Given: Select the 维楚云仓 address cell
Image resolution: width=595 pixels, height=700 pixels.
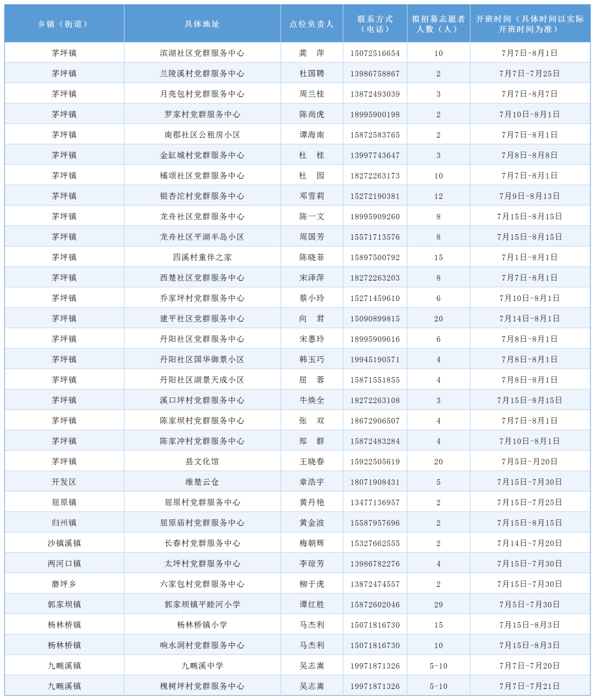Looking at the screenshot, I should click(202, 482).
